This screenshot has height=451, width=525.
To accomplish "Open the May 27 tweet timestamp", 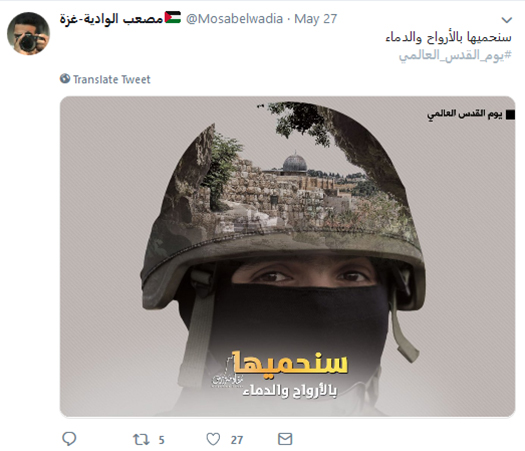I will tap(315, 19).
